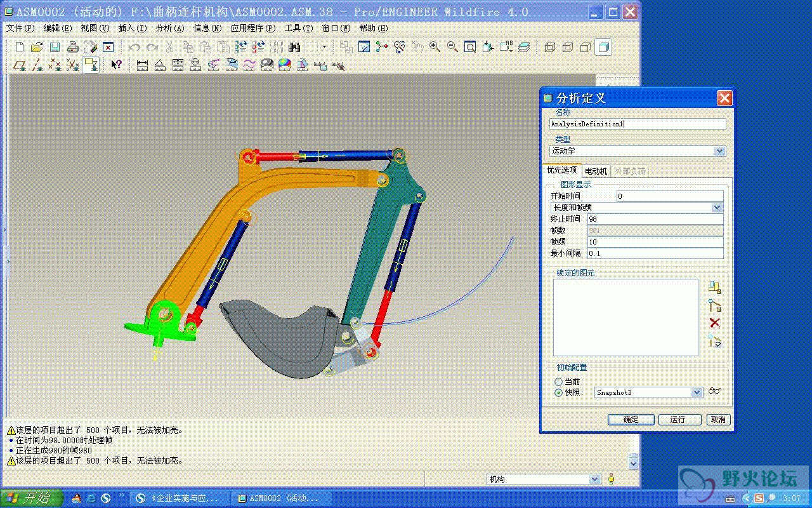Open the 编辑(E) menu
Viewport: 812px width, 508px height.
click(x=58, y=29)
